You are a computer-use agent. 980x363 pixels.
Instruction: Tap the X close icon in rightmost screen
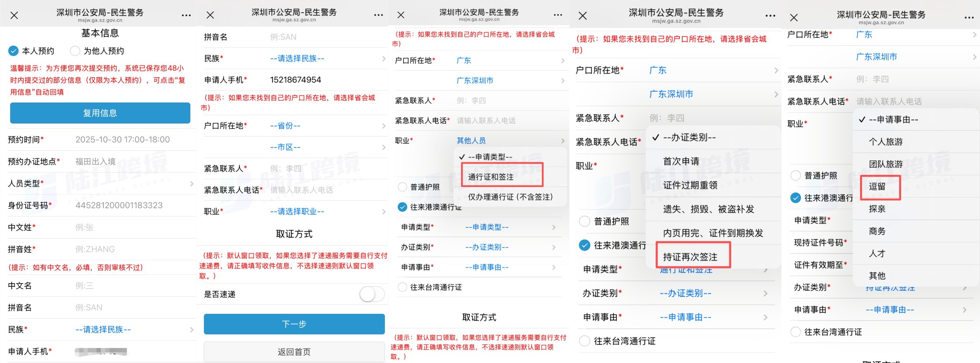[x=794, y=18]
